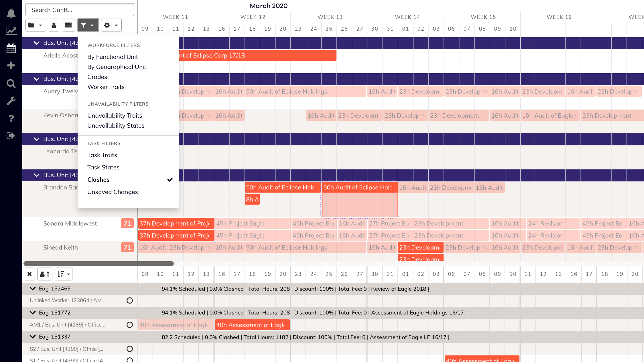Image resolution: width=644 pixels, height=362 pixels.
Task: Close the bottom panel with X button
Action: [x=29, y=274]
